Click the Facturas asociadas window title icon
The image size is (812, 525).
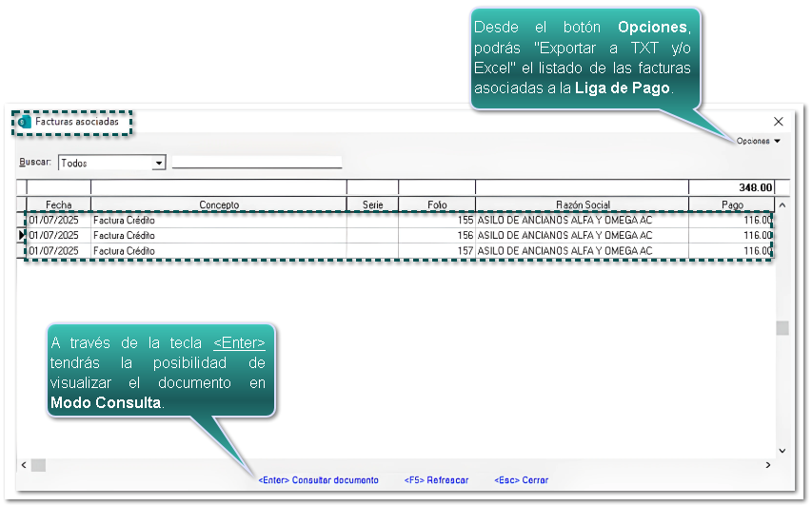(25, 123)
